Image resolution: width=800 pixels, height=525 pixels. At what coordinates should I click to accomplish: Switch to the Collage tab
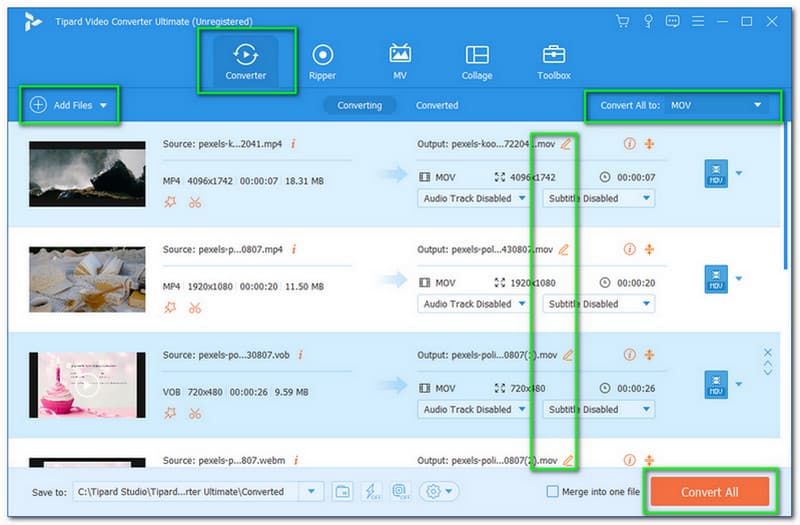(x=477, y=62)
